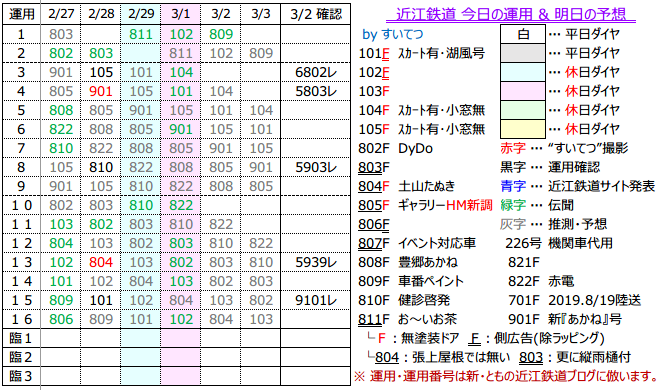Click the red ※ 運用・運用番号 note line
This screenshot has width=668, height=390.
506,376
